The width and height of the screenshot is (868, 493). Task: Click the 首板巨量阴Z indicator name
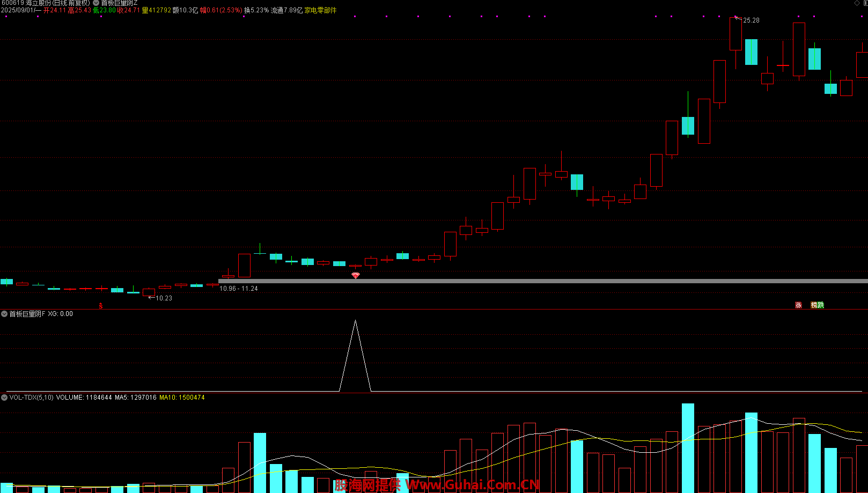(x=119, y=3)
